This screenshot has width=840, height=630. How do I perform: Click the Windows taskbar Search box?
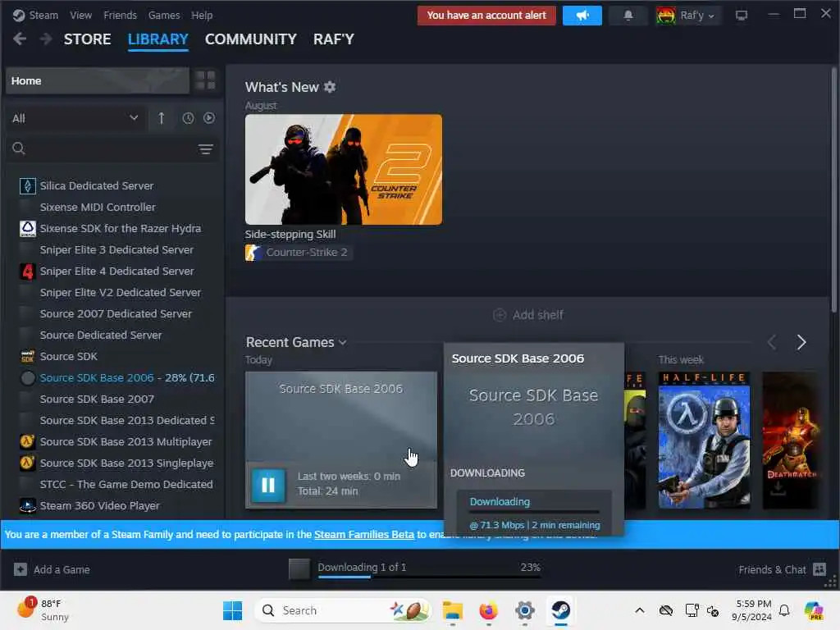point(343,610)
